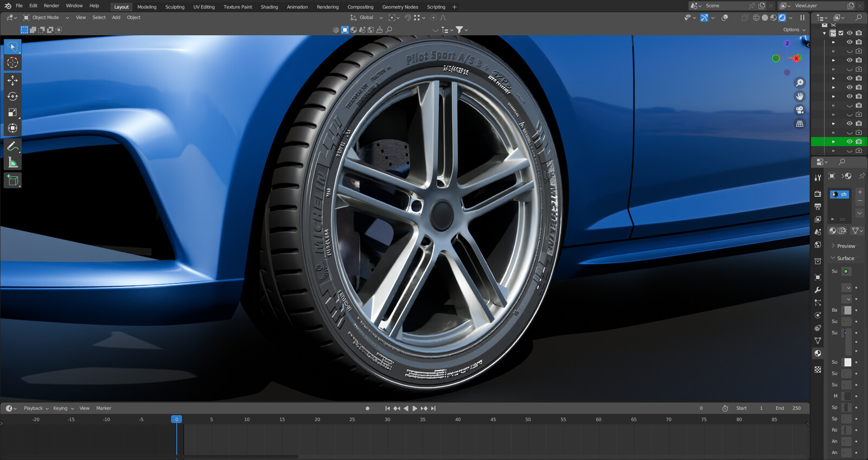Viewport: 868px width, 460px height.
Task: Select the Add Cube tool
Action: [x=12, y=181]
